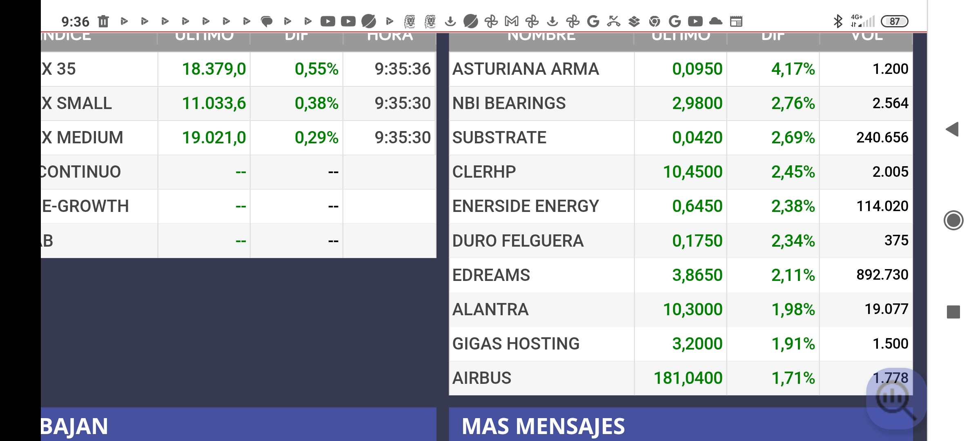Viewport: 980px width, 441px height.
Task: Tap the battery 87 indicator
Action: coord(894,21)
